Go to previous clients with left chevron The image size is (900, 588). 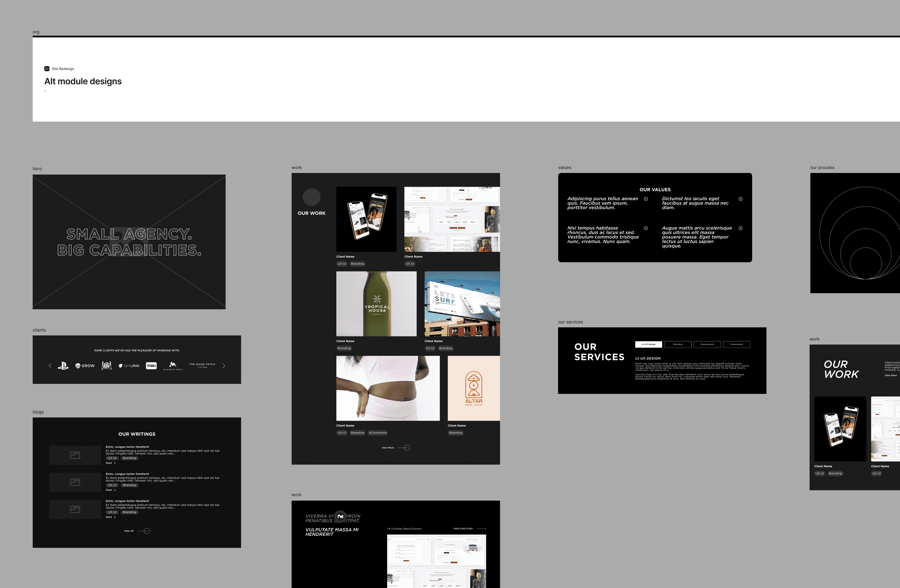coord(50,366)
